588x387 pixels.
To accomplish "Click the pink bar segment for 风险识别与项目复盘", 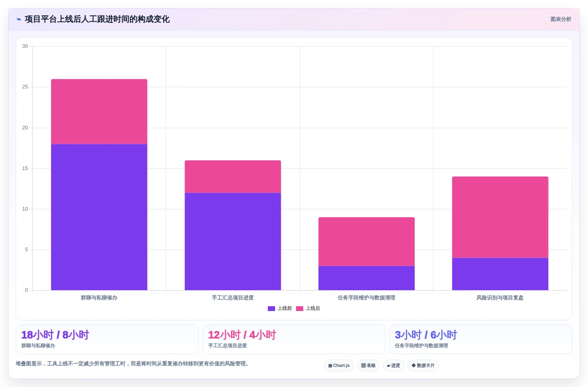I will click(500, 217).
